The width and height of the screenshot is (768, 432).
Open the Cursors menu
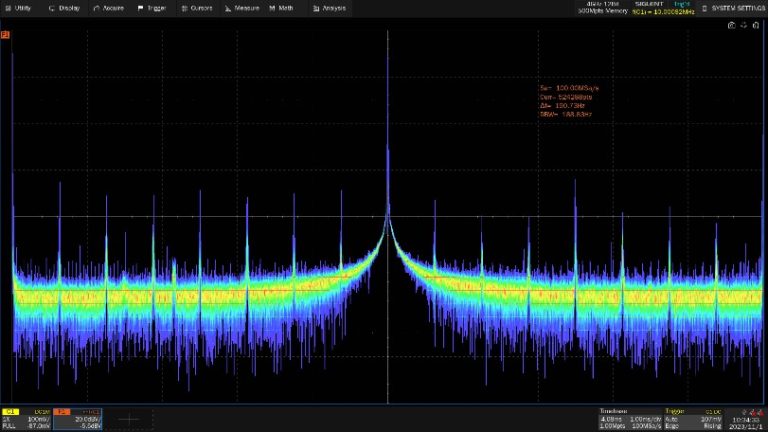197,8
